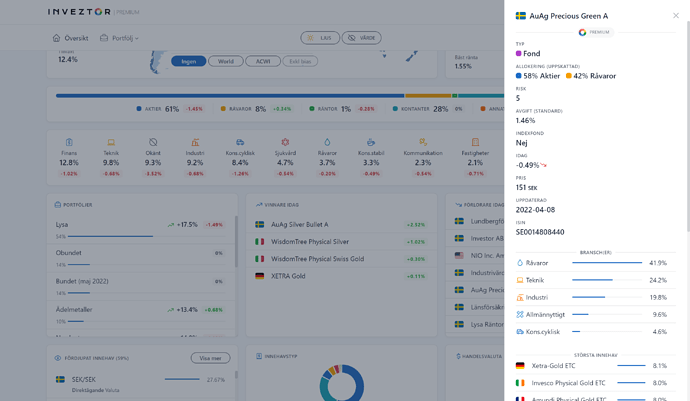Select the Exkl bias filter
Viewport: 690px width, 401px height.
coord(300,61)
